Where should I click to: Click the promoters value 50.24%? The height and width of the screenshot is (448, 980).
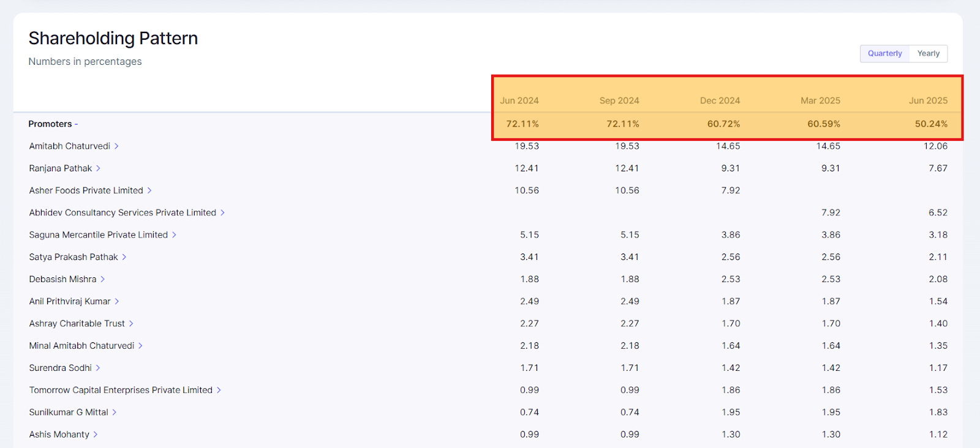[x=932, y=124]
